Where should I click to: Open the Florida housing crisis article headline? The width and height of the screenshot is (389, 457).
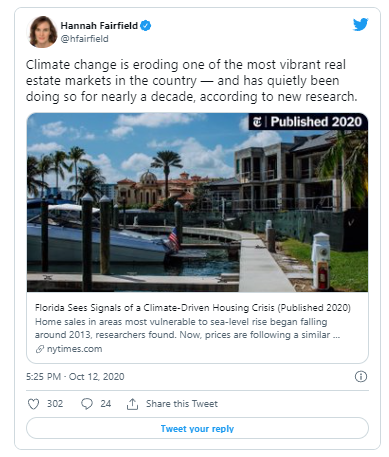tap(193, 308)
